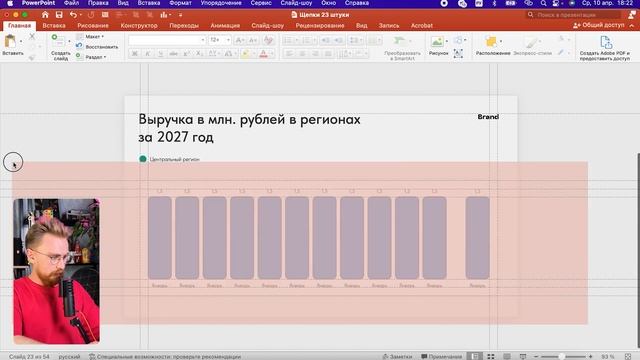Open the Вставить paste options dropdown arrow
The image size is (640, 360).
coord(21,41)
